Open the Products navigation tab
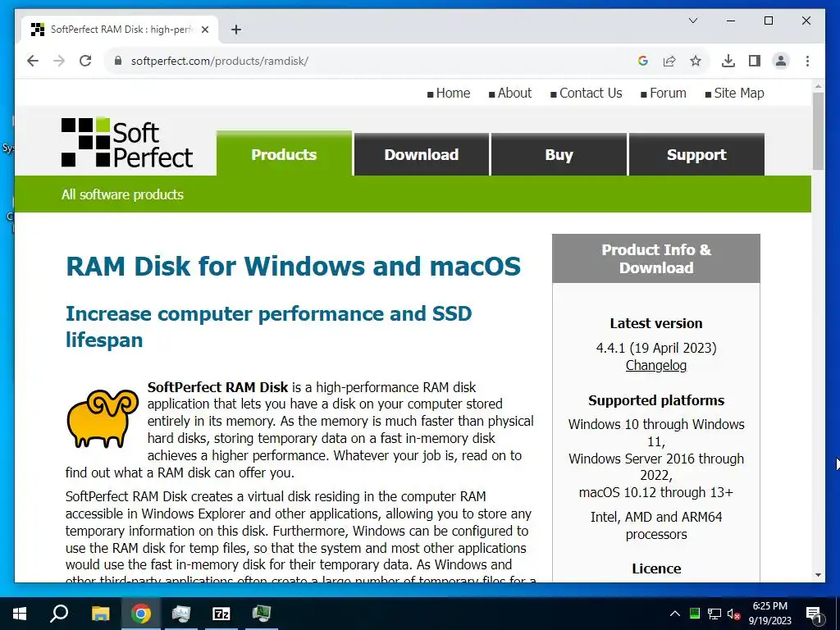The height and width of the screenshot is (630, 840). [x=284, y=154]
